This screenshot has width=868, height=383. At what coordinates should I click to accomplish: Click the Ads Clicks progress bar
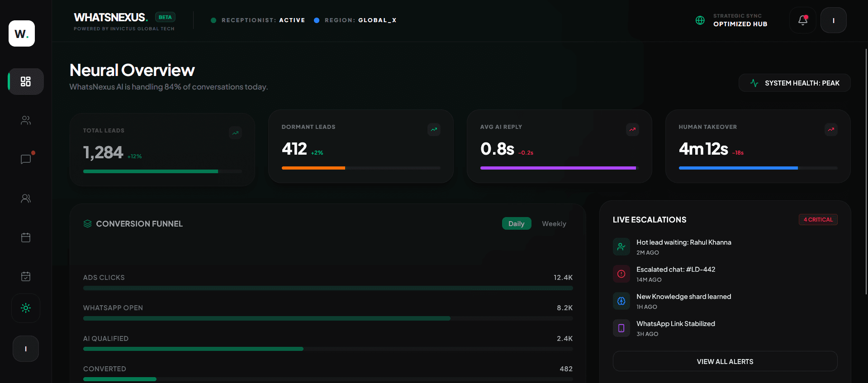tap(328, 288)
